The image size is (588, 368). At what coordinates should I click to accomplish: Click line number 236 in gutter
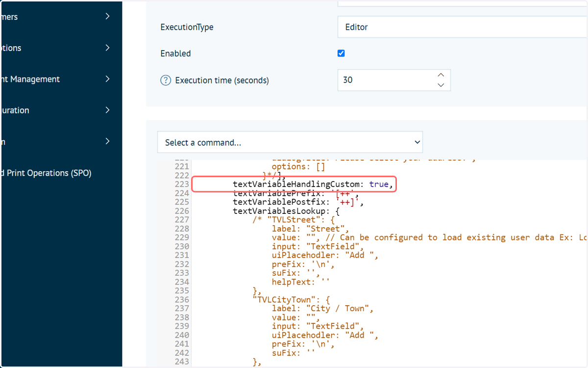(x=182, y=299)
